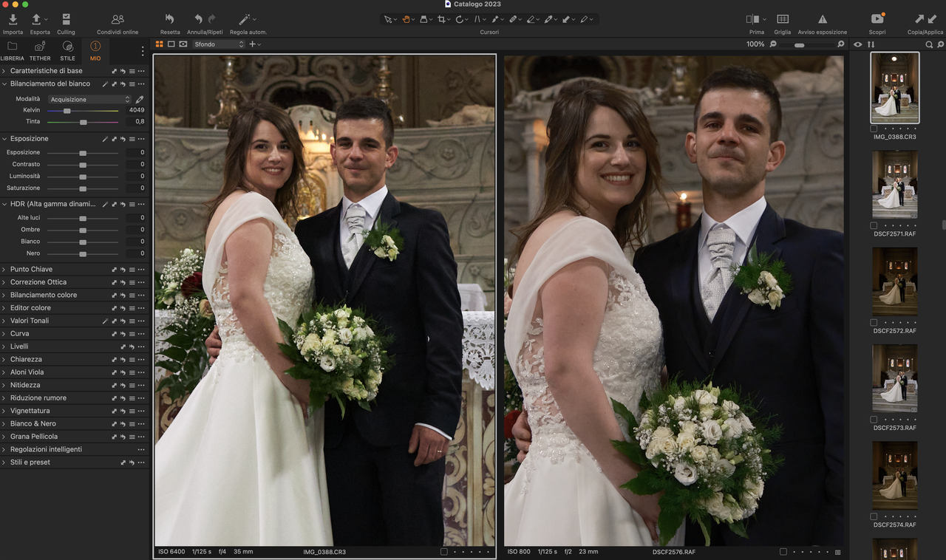This screenshot has width=946, height=560.
Task: Toggle the Prima before/after view
Action: coord(753,19)
